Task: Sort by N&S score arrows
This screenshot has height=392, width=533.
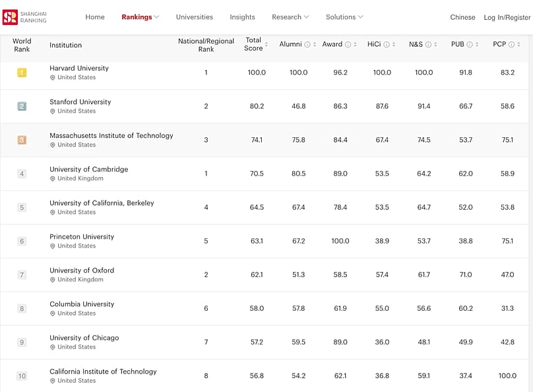Action: coord(435,44)
